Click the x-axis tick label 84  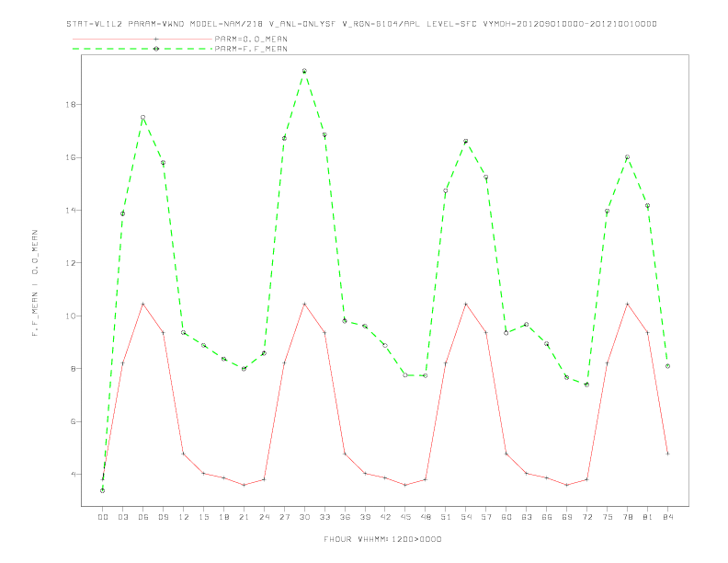[668, 517]
